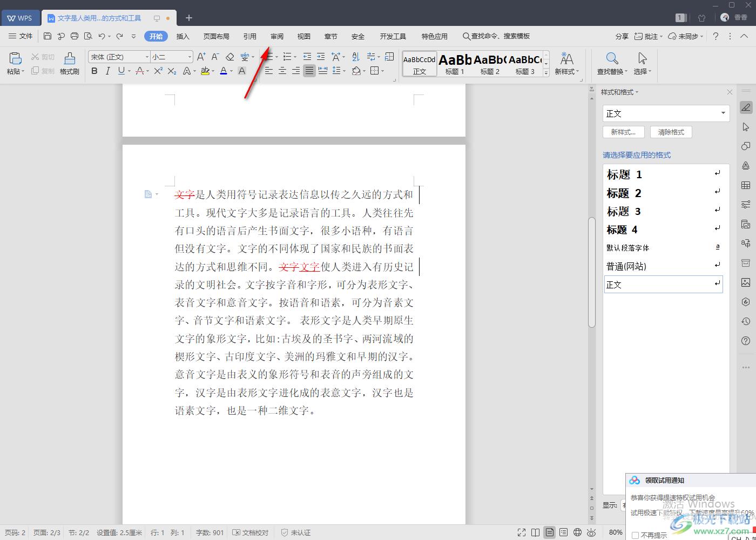Apply subscript formatting
This screenshot has width=756, height=540.
click(x=172, y=71)
